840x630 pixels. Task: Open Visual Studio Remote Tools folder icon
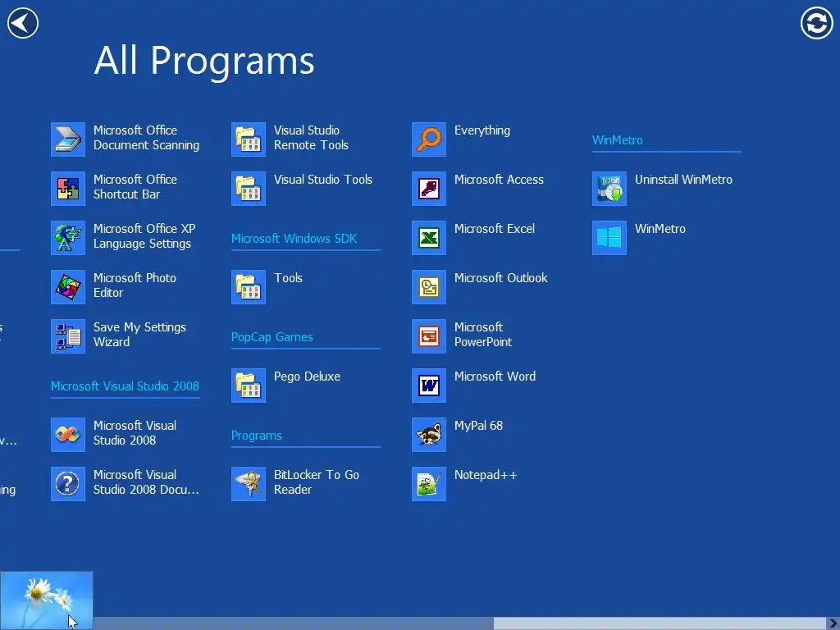249,139
